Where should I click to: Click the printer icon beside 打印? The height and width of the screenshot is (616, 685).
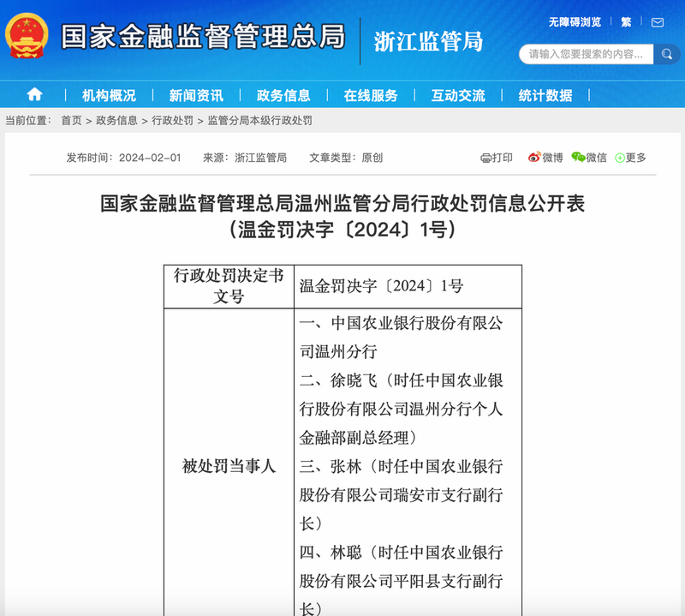[x=485, y=158]
